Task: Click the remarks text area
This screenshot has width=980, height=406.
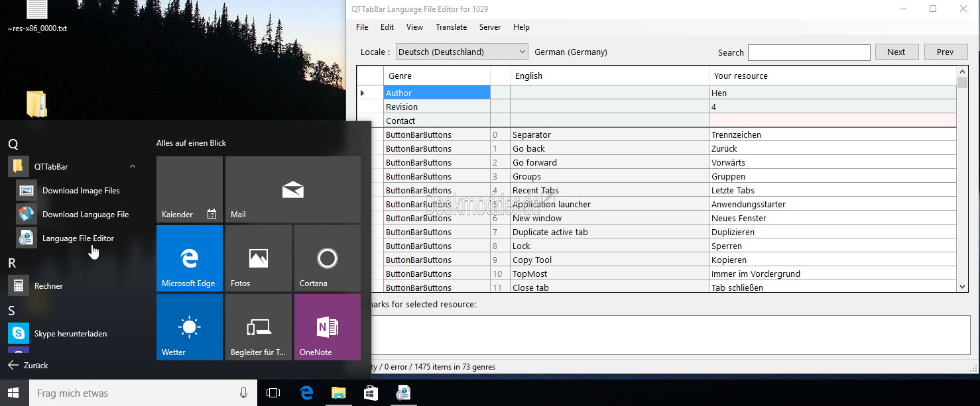Action: click(670, 334)
